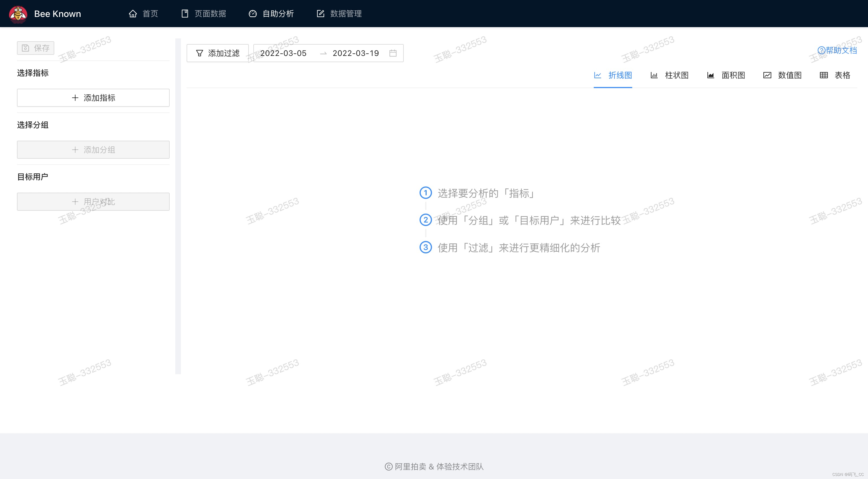Click the calendar icon in date range

click(x=393, y=53)
